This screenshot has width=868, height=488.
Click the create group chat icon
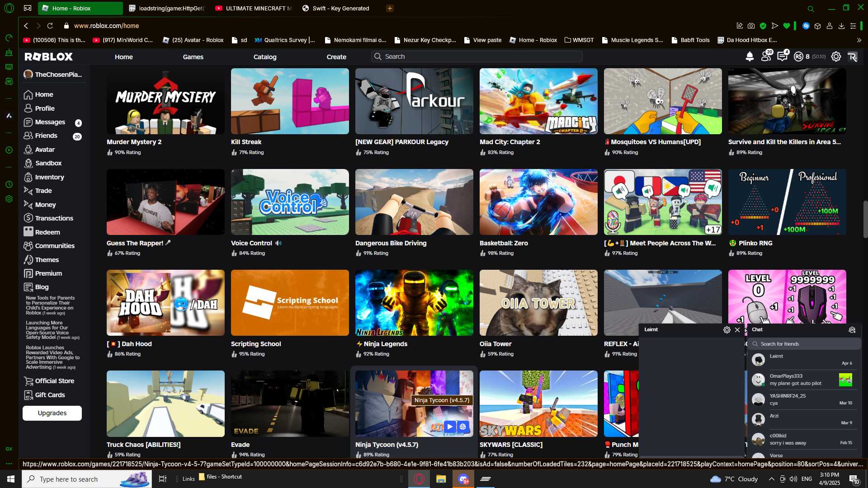tap(852, 330)
